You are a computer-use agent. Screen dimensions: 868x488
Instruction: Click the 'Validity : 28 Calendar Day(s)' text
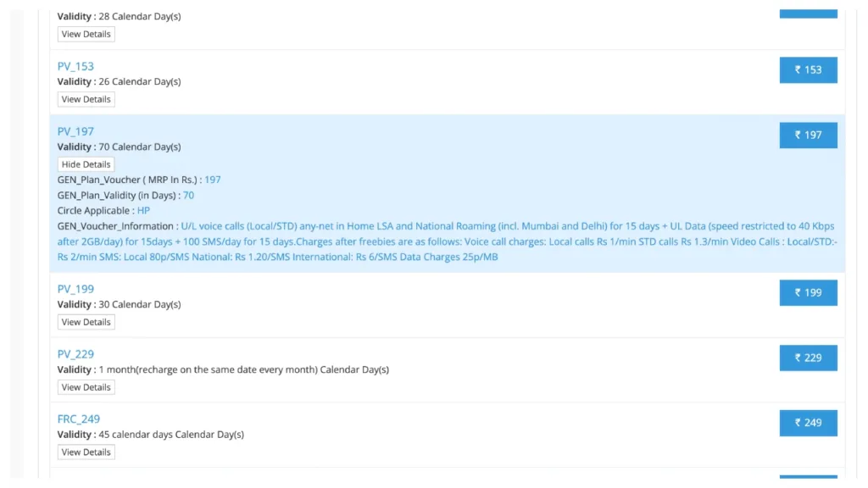tap(119, 17)
